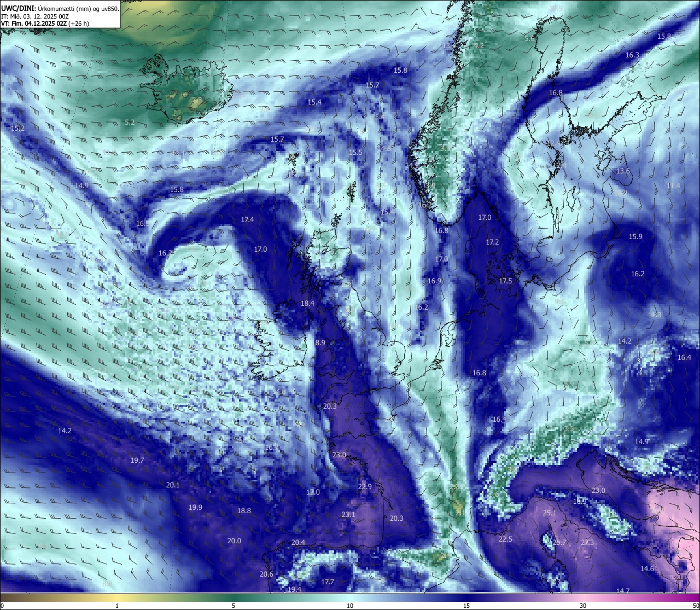The width and height of the screenshot is (700, 610).
Task: Click the 15.2 value label
Action: 17,128
